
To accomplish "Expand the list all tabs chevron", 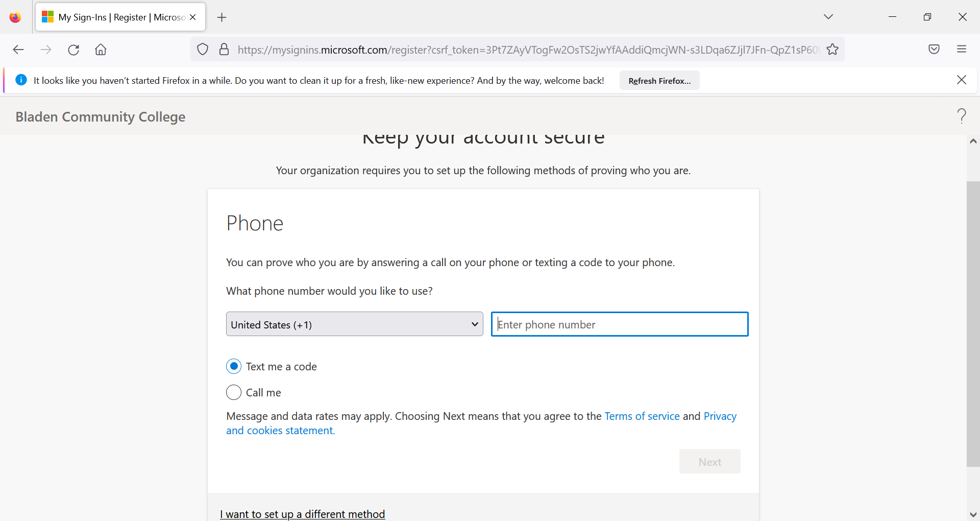I will [828, 17].
